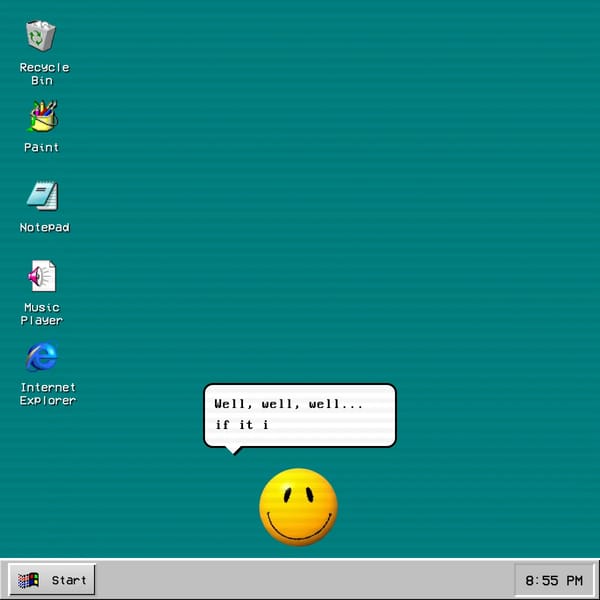Click the 8:55 PM taskbar clock
Screen dimensions: 600x600
(x=554, y=580)
